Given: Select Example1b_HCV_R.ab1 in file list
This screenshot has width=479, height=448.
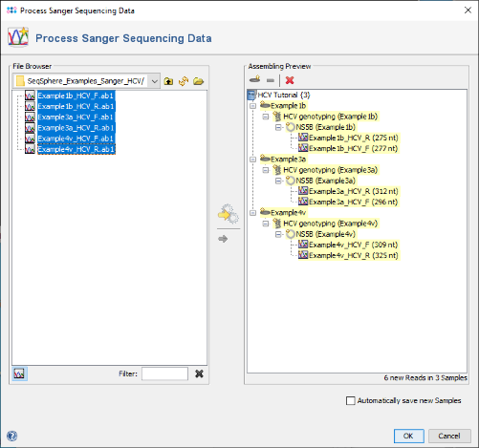Looking at the screenshot, I should (76, 106).
